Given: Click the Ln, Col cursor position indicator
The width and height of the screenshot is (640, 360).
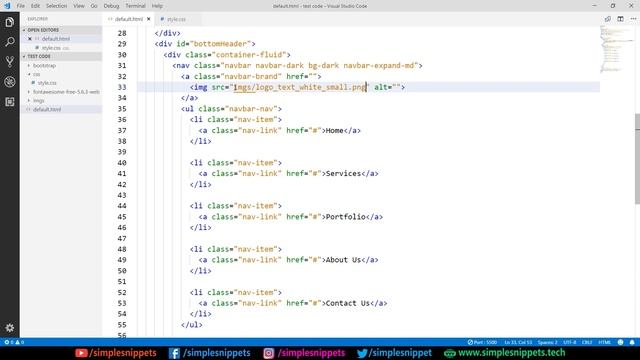Looking at the screenshot, I should click(518, 342).
